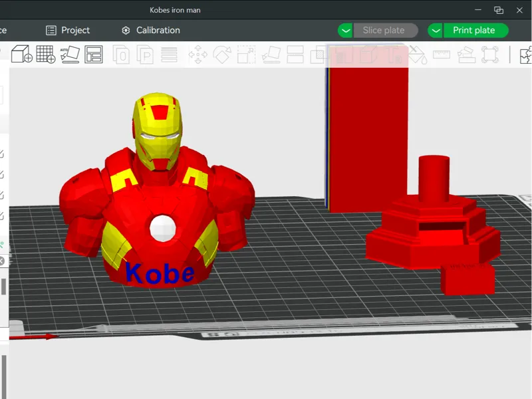Select the Measure ruler tool

coord(442,55)
